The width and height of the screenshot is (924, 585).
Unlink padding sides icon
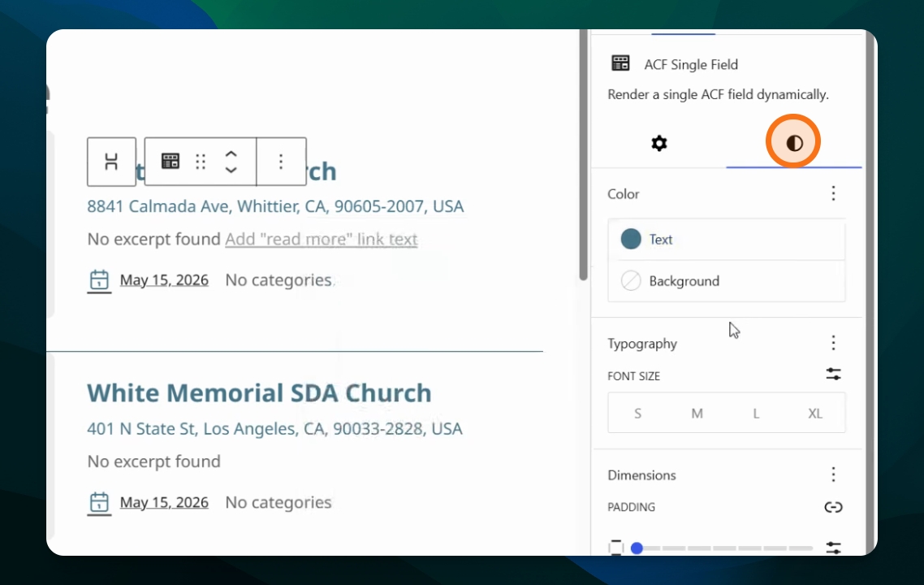[833, 507]
